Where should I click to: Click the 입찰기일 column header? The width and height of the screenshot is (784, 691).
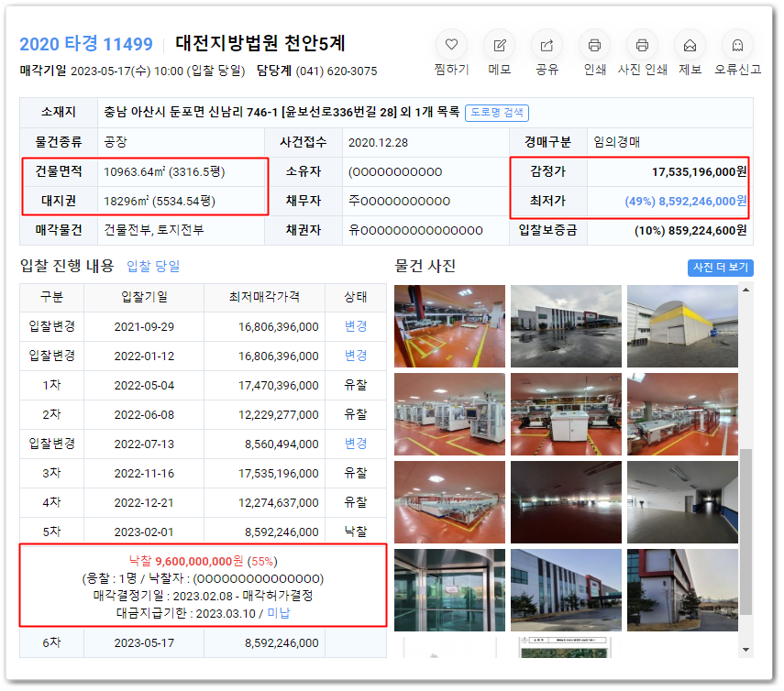pos(144,297)
